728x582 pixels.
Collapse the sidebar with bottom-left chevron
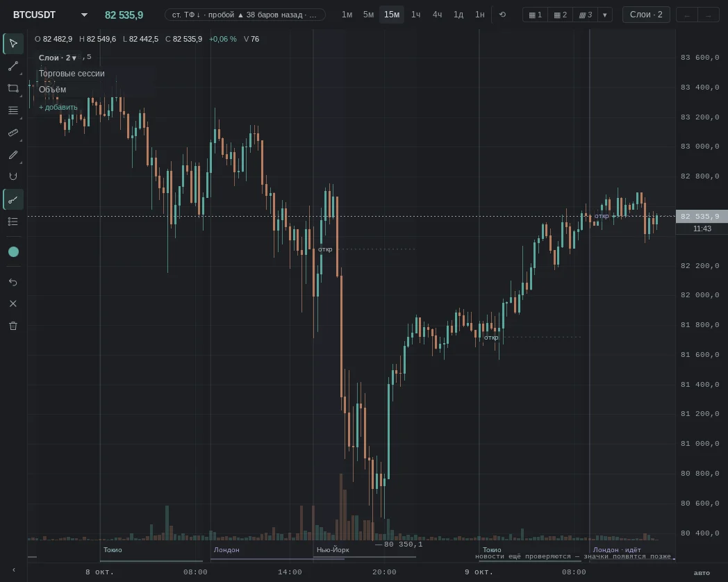point(13,570)
